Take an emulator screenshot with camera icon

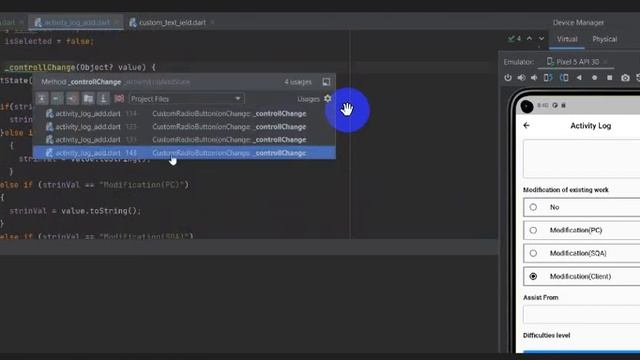coord(625,78)
